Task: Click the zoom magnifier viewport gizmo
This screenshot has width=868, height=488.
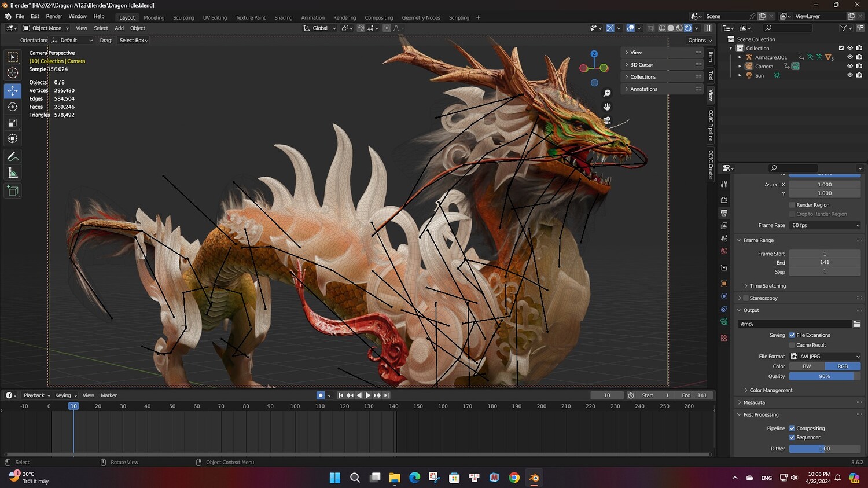Action: tap(607, 93)
